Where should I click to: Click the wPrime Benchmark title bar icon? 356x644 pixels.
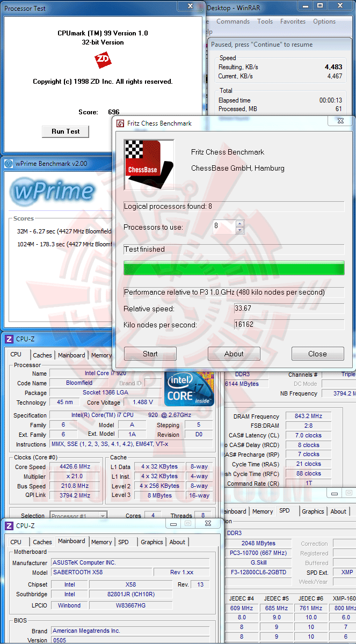coord(9,164)
